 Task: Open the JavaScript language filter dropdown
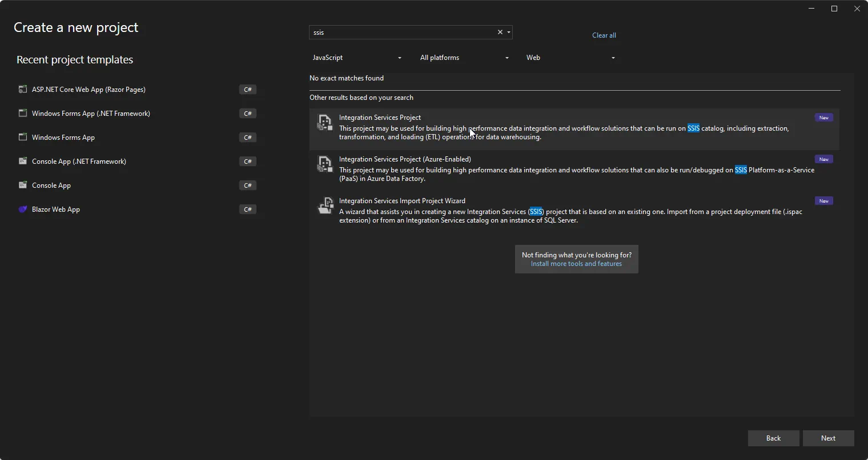[357, 58]
